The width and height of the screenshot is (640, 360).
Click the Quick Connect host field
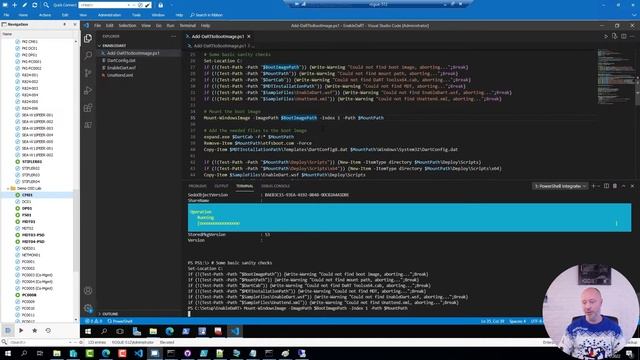click(x=103, y=5)
